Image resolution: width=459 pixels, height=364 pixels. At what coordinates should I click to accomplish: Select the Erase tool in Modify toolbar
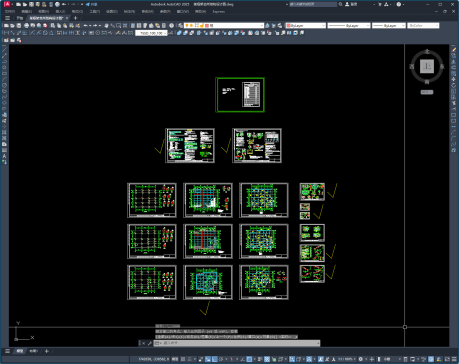[x=454, y=49]
